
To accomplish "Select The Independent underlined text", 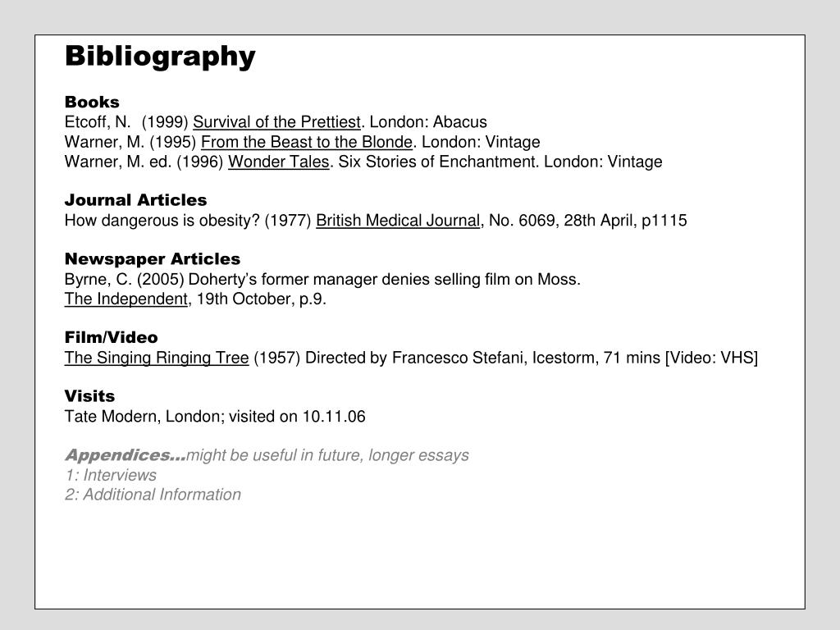I will [x=126, y=299].
